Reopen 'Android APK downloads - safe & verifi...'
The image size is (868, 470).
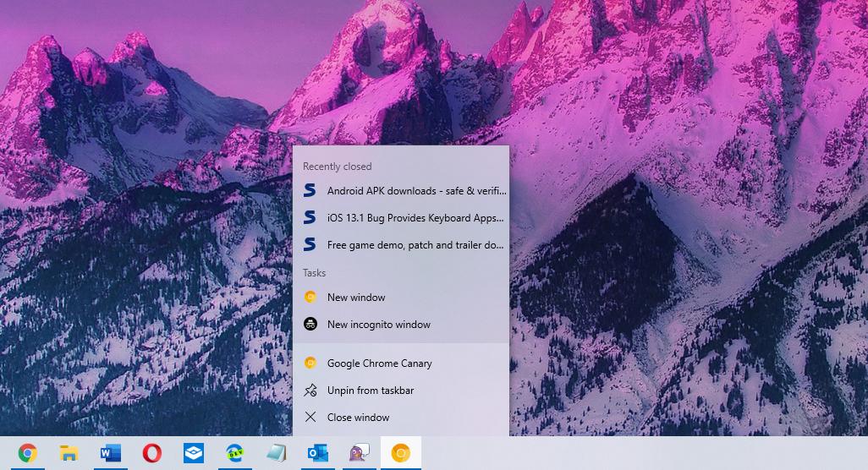pos(401,191)
